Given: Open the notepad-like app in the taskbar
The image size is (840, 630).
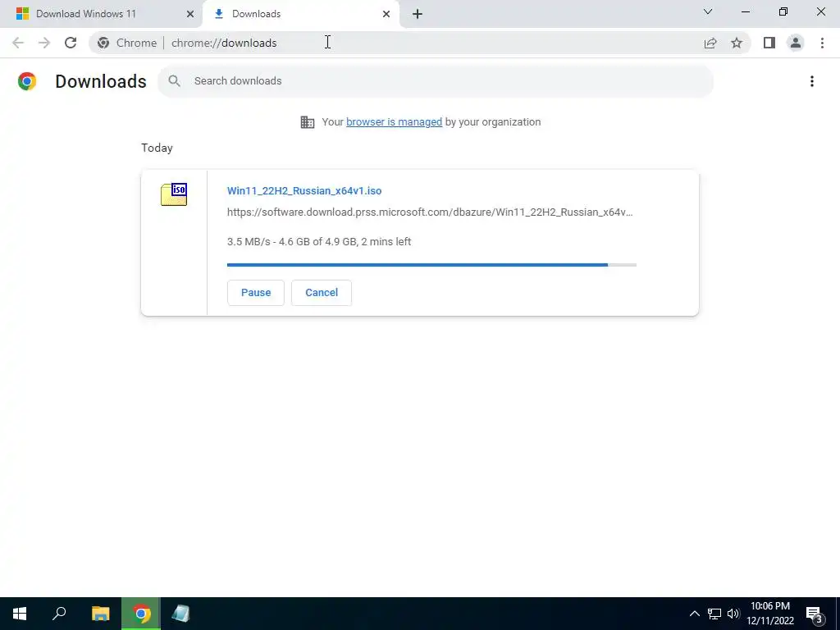Looking at the screenshot, I should point(181,614).
